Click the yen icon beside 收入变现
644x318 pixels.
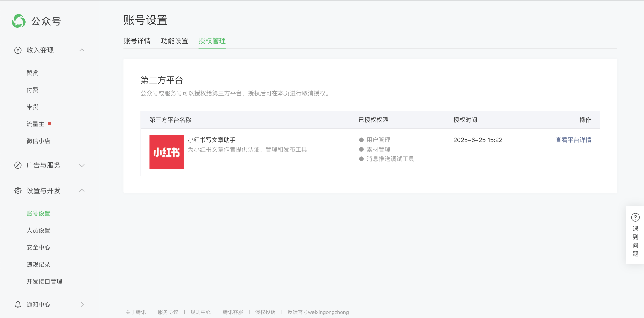[18, 50]
